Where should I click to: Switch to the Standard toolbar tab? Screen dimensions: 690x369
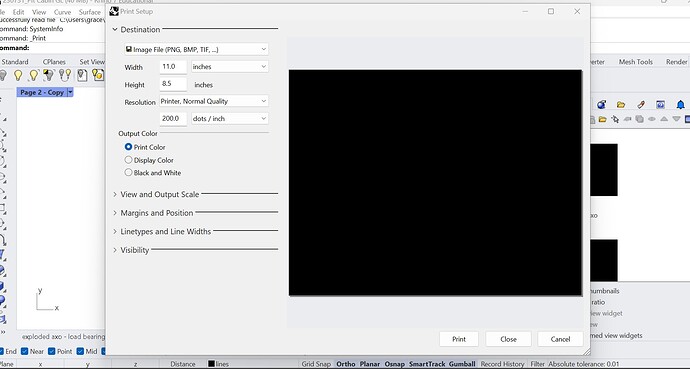(x=15, y=62)
